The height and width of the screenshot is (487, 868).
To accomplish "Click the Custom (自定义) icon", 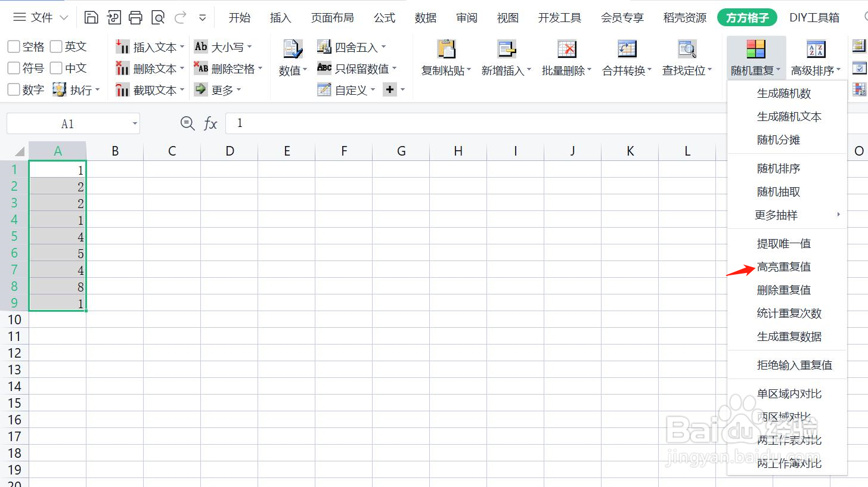I will coord(324,90).
